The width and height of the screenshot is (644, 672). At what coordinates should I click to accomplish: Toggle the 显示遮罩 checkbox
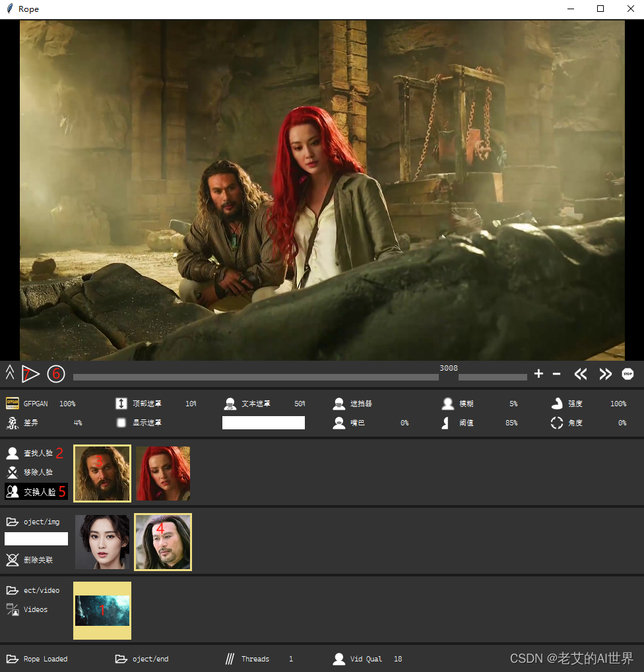click(121, 422)
